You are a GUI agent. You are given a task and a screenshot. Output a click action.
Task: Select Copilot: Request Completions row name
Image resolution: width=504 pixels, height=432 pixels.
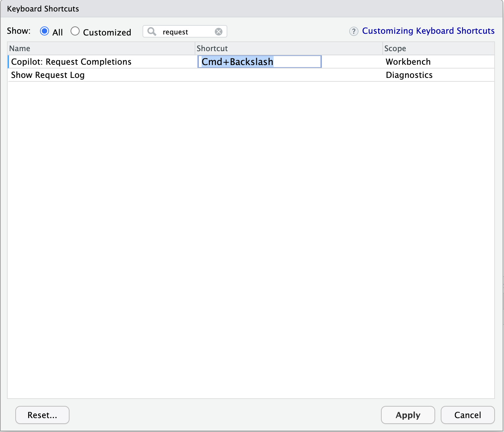71,62
